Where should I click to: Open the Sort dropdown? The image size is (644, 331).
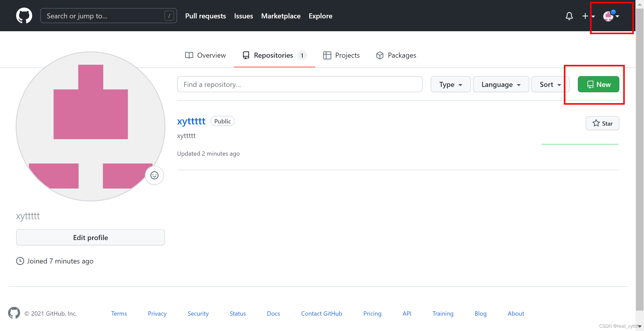[550, 84]
